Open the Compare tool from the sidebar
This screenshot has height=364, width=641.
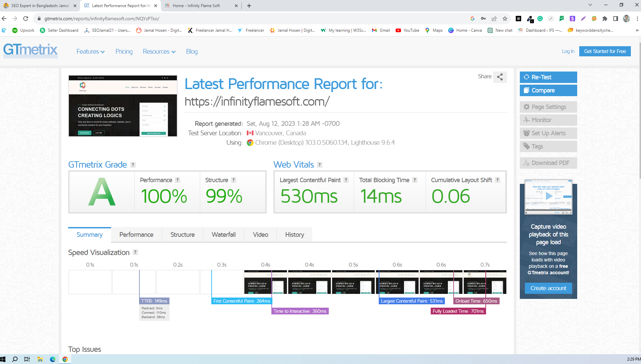pos(527,90)
